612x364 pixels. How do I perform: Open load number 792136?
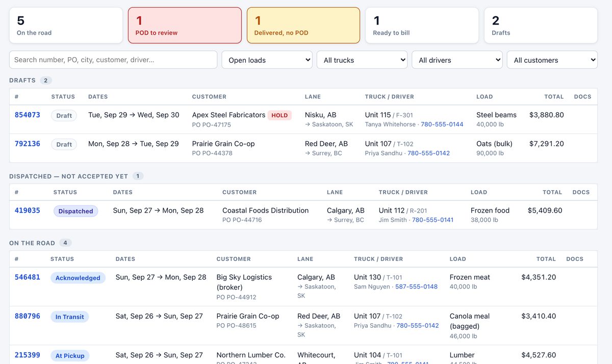[x=28, y=143]
